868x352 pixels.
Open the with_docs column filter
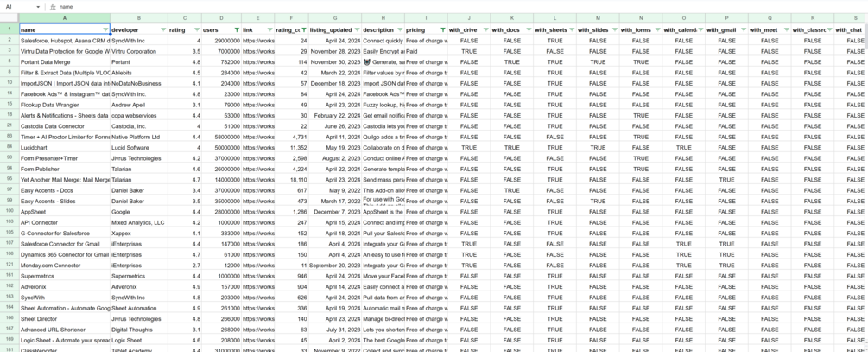pos(528,29)
